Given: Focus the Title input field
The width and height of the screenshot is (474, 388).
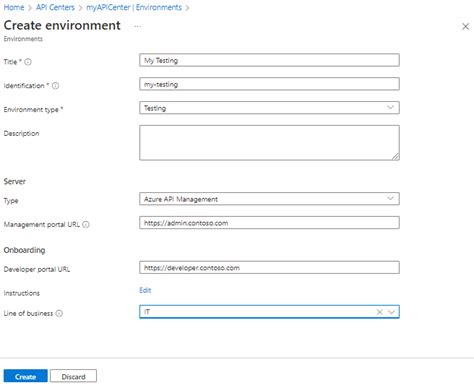Looking at the screenshot, I should pos(269,60).
